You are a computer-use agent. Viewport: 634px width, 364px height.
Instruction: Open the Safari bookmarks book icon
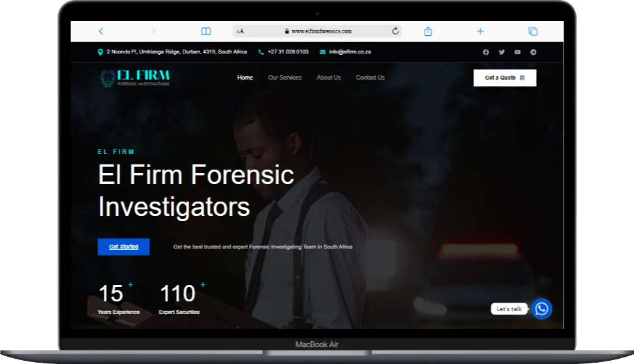[206, 31]
